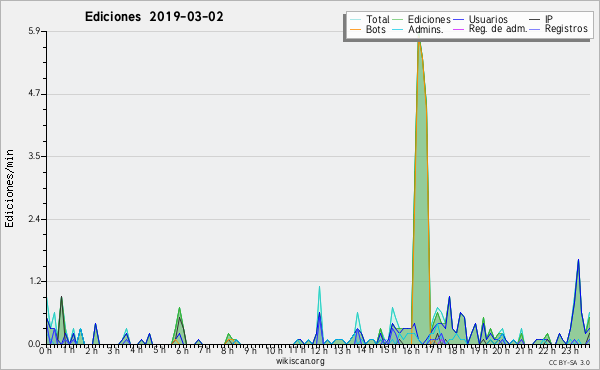Click the y-axis value 5.9
This screenshot has width=600, height=370.
coord(34,31)
